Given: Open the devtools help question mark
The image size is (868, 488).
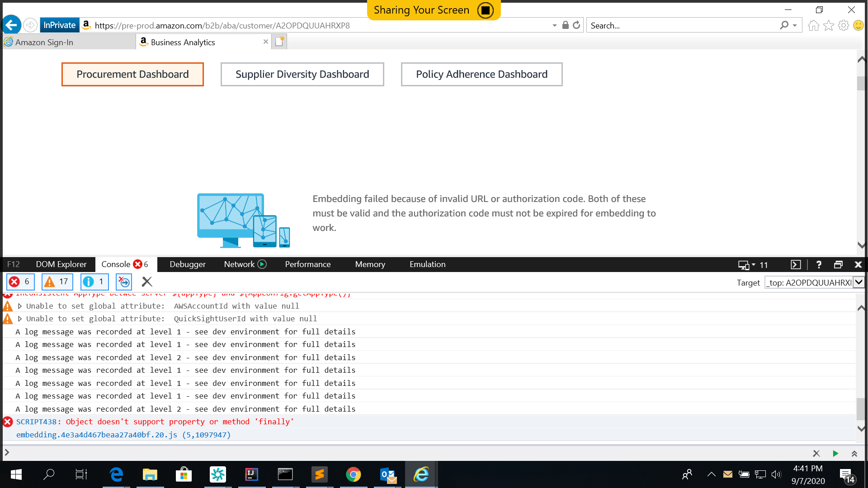Looking at the screenshot, I should click(x=819, y=265).
